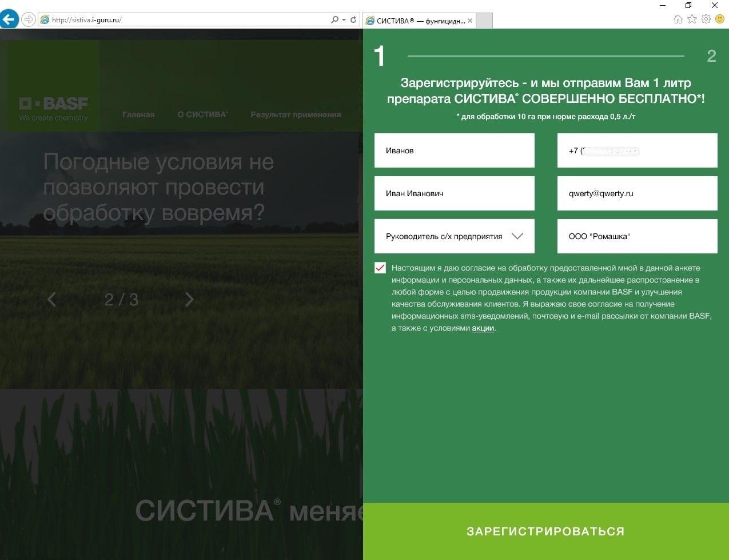Open a new blank browser tab
Screen dimensions: 729x560
[x=484, y=21]
